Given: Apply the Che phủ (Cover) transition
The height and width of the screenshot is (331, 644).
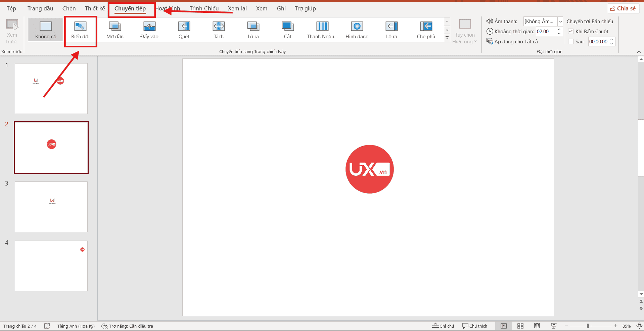Looking at the screenshot, I should (x=426, y=30).
